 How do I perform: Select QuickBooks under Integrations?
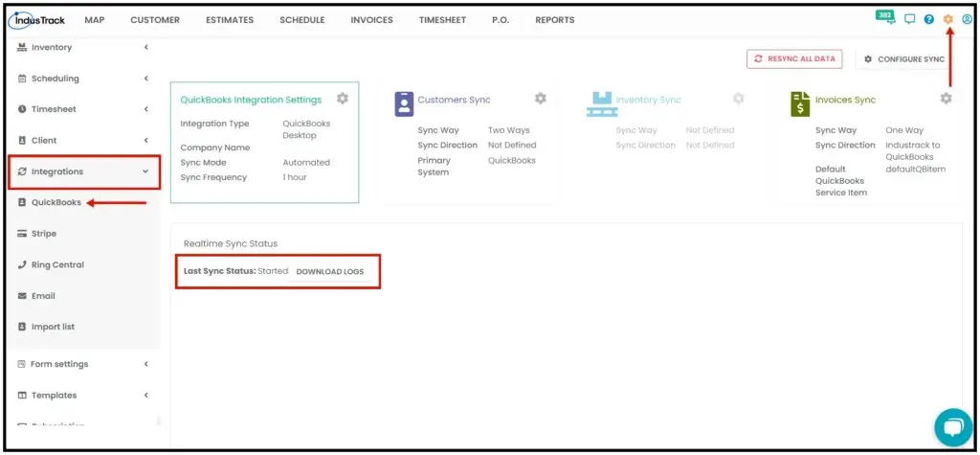point(56,203)
